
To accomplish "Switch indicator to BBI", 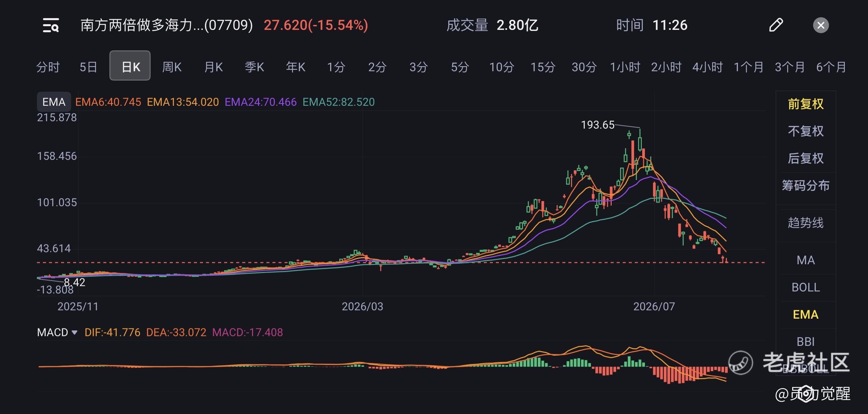I will (806, 341).
